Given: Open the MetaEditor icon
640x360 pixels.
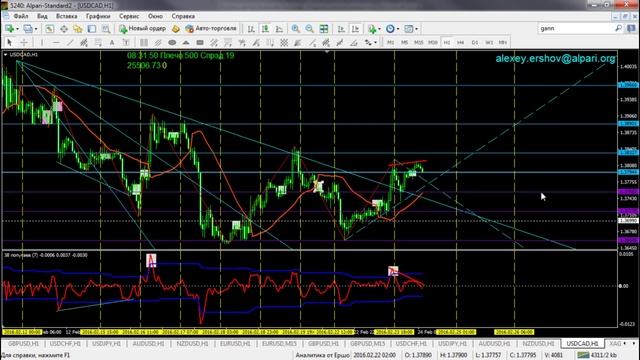Looking at the screenshot, I should [x=176, y=29].
